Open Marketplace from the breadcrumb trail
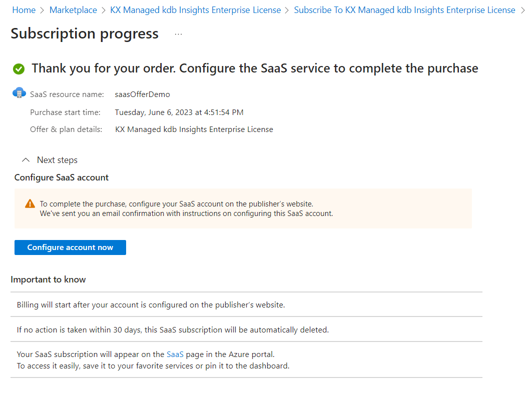Image resolution: width=532 pixels, height=394 pixels. coord(73,10)
